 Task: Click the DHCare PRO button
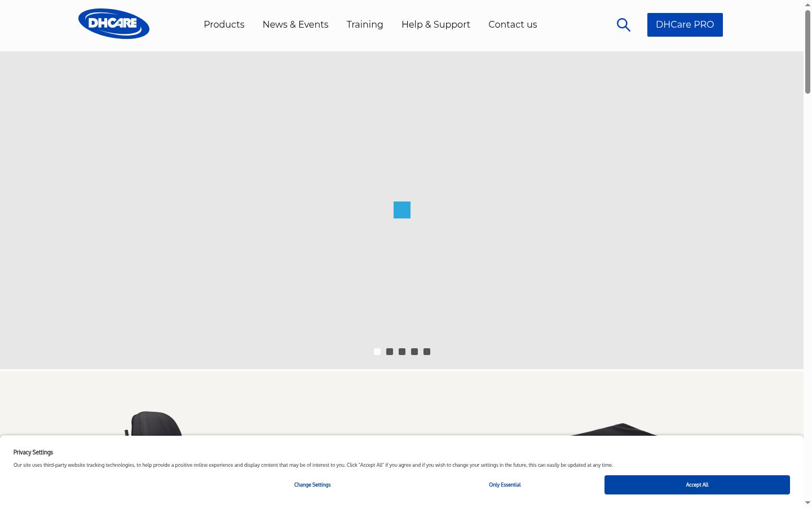point(685,25)
